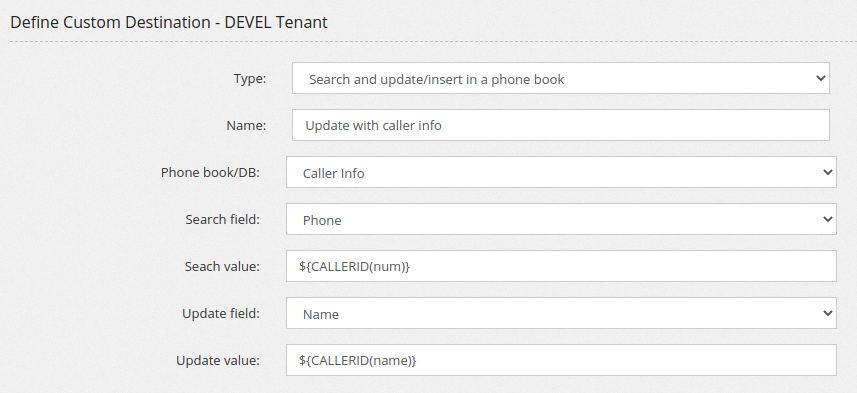Viewport: 857px width, 393px height.
Task: Focus the Seach value input with ${CALLERID(num)}
Action: pyautogui.click(x=561, y=266)
